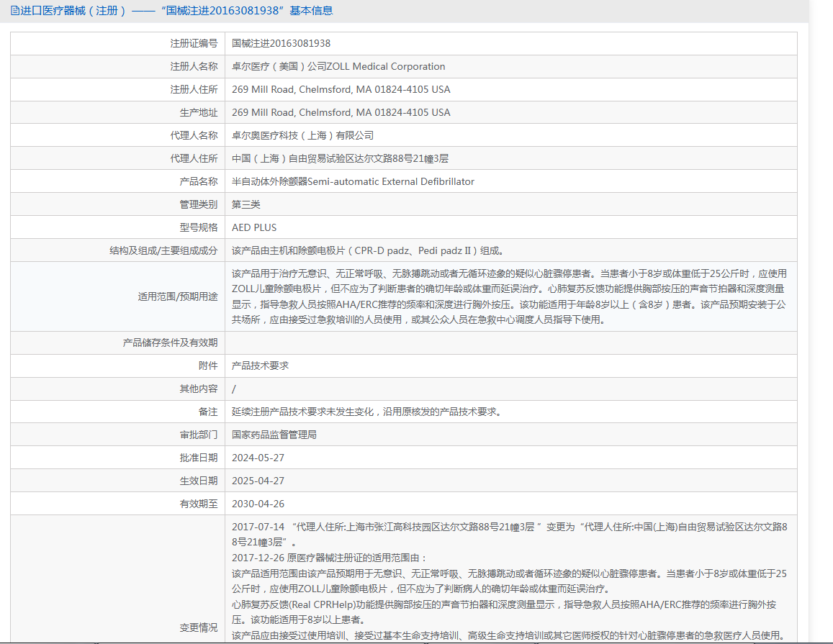Select the ZOLL Medical Corporation registrant name
Screen dimensions: 833x644
pos(338,66)
